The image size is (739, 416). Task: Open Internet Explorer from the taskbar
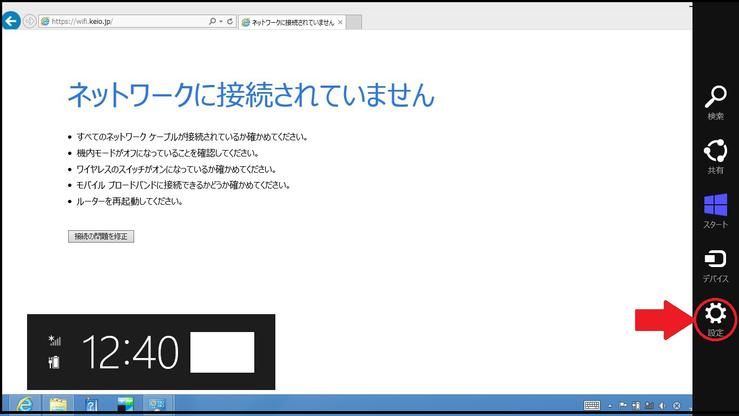coord(23,405)
